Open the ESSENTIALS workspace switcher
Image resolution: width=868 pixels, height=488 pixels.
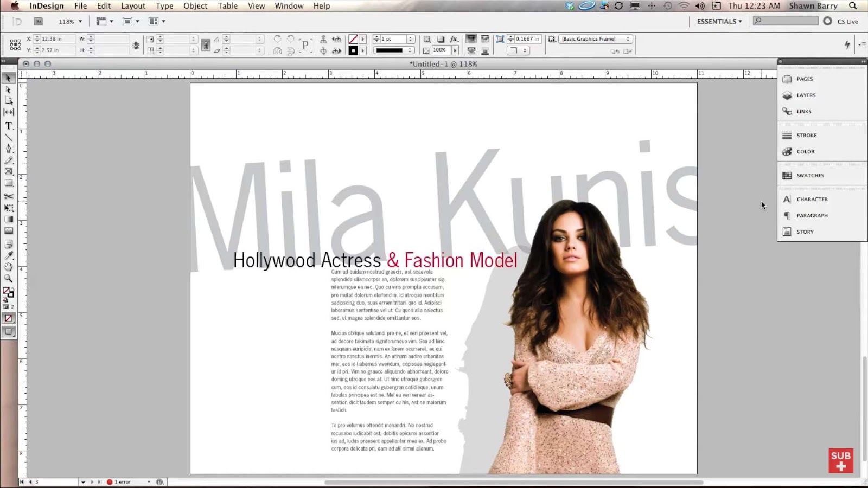click(x=719, y=22)
